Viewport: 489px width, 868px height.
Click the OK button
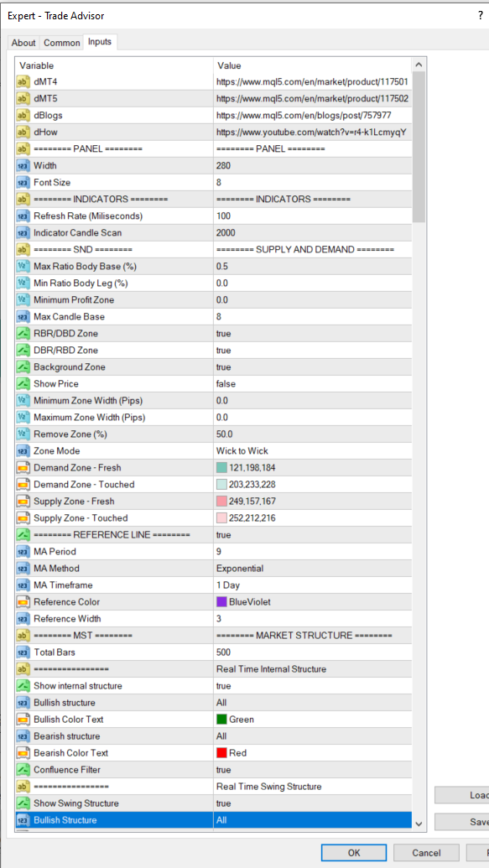click(355, 853)
